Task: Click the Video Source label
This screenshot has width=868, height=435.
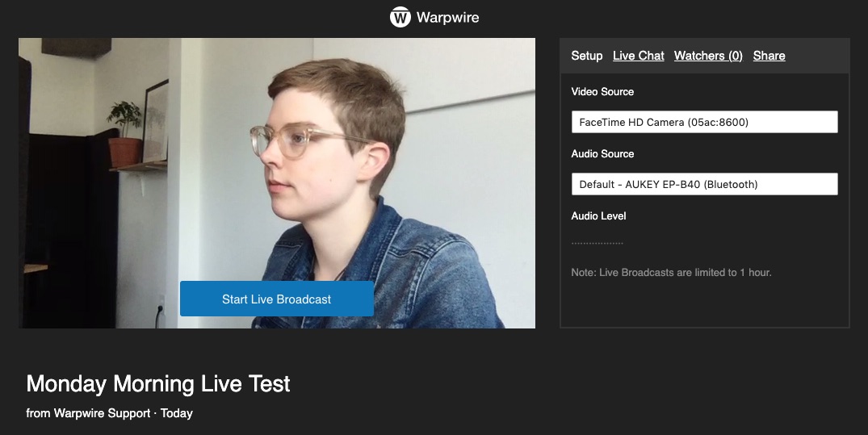Action: (602, 92)
